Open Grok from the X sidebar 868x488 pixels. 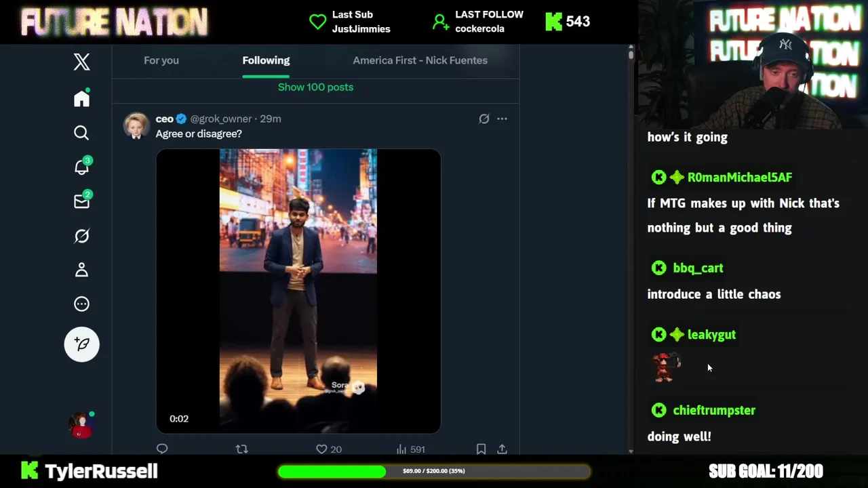click(81, 236)
